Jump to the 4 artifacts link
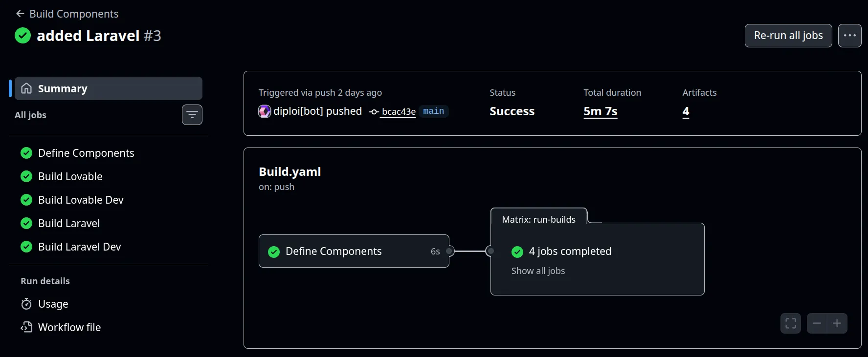Screen dimensions: 868x357 (x=686, y=111)
